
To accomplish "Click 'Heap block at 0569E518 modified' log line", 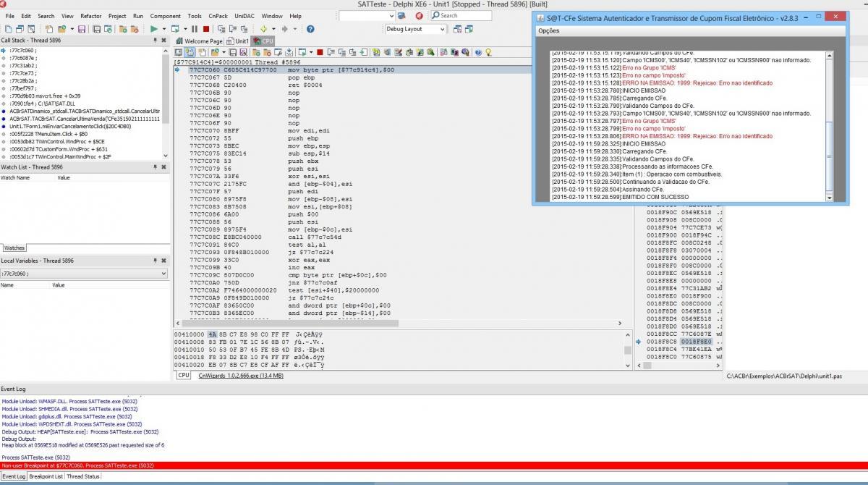I will [83, 445].
